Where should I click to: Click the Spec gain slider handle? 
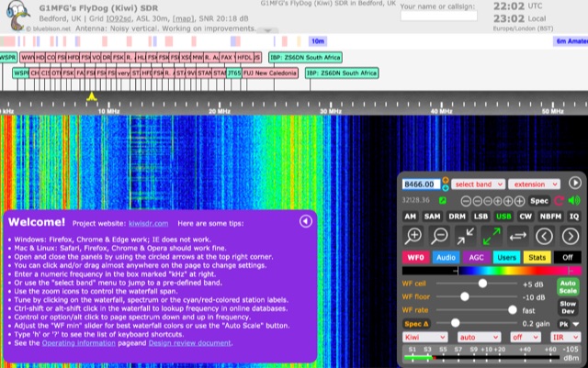point(456,323)
